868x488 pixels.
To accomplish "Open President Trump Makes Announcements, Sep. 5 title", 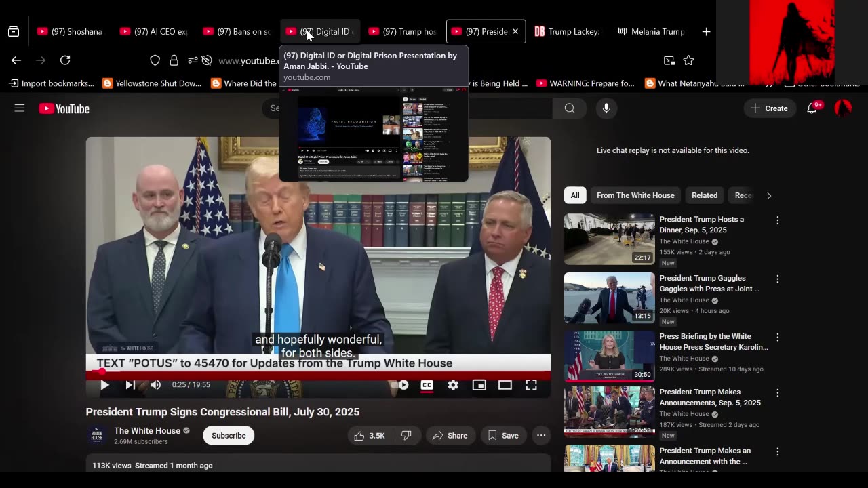I will point(710,397).
